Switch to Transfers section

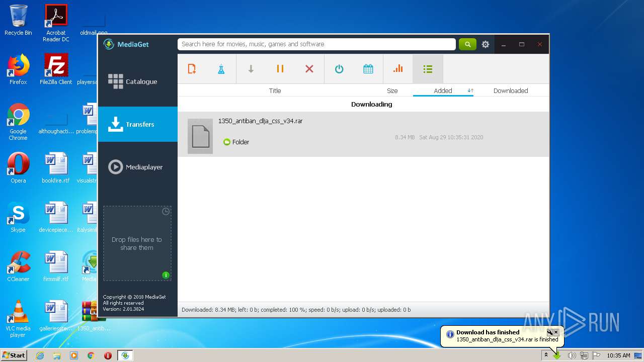tap(138, 124)
